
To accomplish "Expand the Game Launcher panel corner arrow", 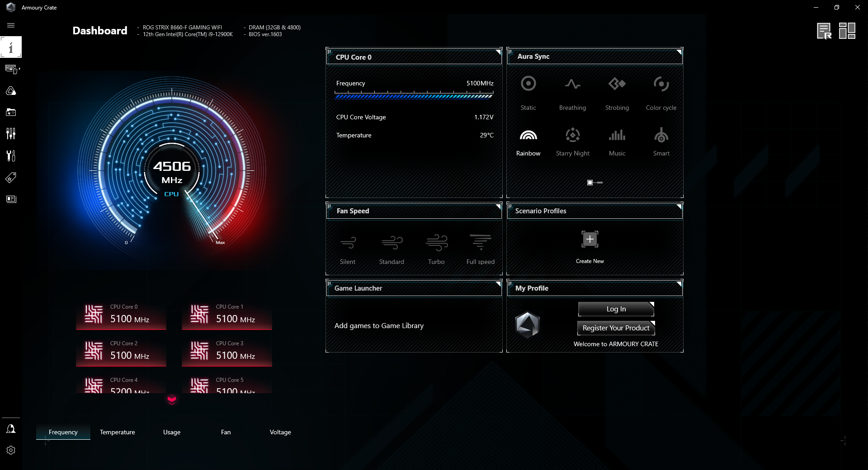I will coord(498,284).
